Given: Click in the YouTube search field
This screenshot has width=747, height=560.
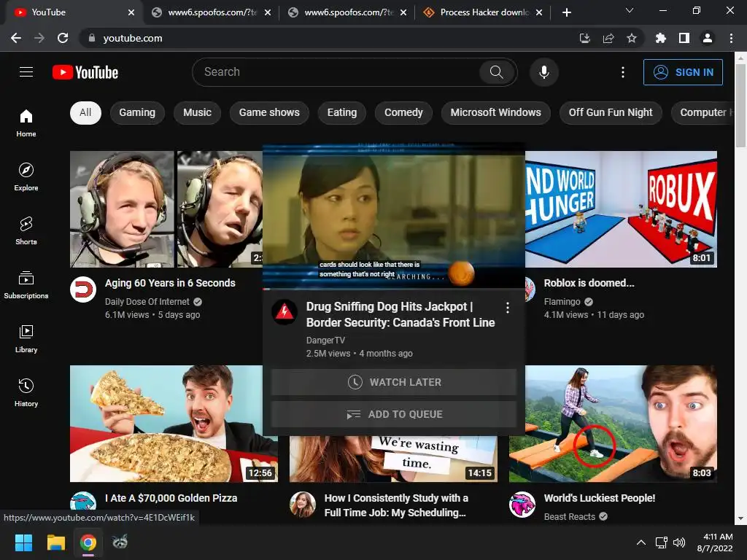Looking at the screenshot, I should (336, 72).
